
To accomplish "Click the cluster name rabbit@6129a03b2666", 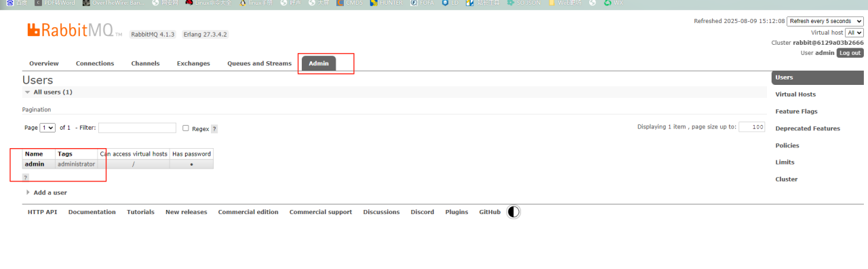I will tap(828, 42).
